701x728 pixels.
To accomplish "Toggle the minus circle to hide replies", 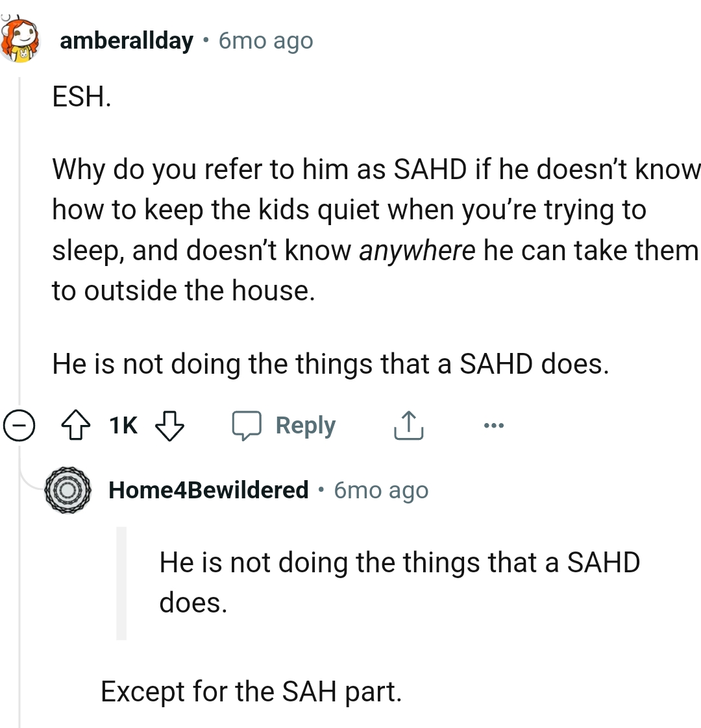I will 19,426.
